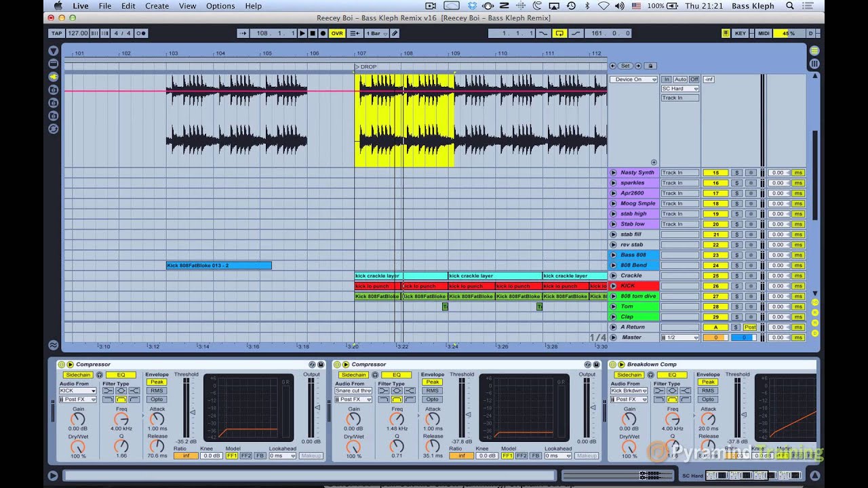Set monitor to Auto
The image size is (868, 488).
coord(680,79)
